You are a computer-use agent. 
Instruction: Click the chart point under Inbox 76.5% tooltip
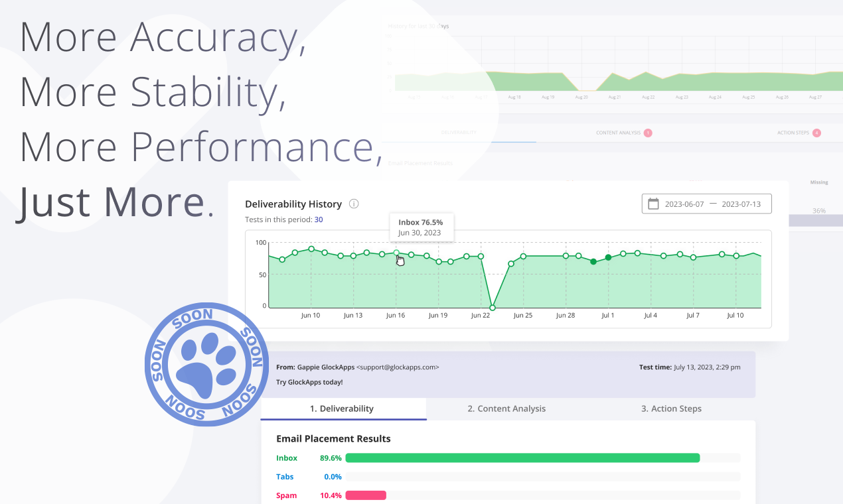tap(396, 253)
